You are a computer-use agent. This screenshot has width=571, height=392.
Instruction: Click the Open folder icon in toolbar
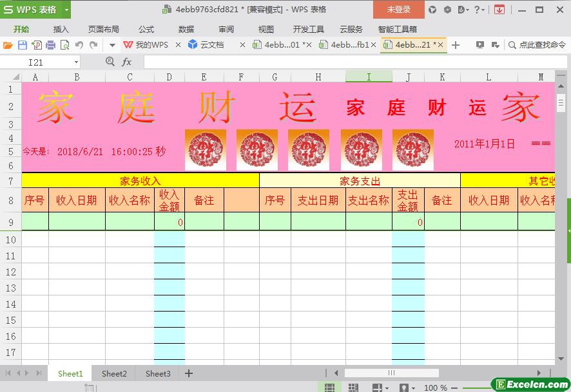[x=8, y=45]
